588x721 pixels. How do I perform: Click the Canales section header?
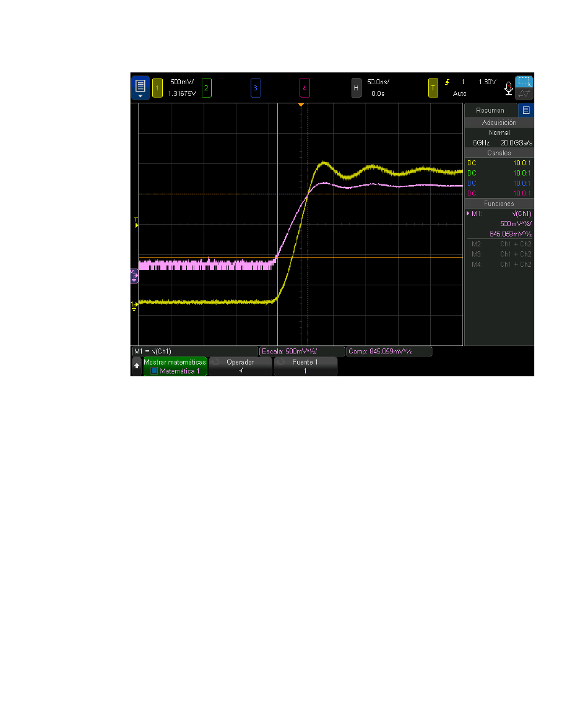499,153
